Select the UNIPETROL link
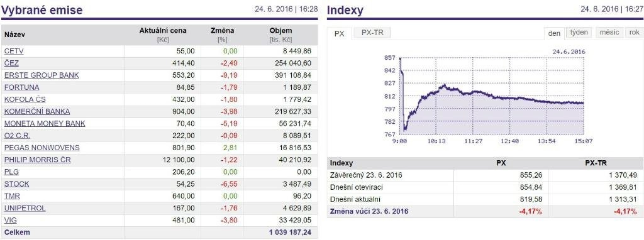This screenshot has width=644, height=240. pos(25,208)
